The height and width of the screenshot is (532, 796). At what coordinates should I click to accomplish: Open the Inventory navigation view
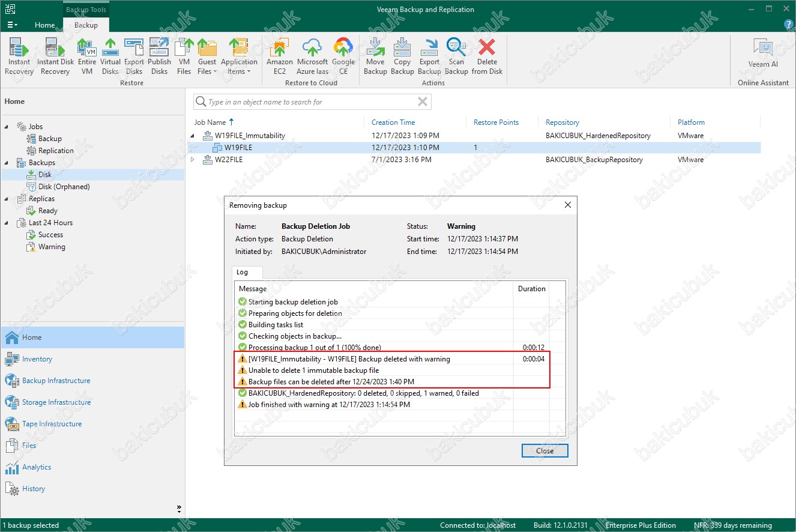(x=92, y=359)
